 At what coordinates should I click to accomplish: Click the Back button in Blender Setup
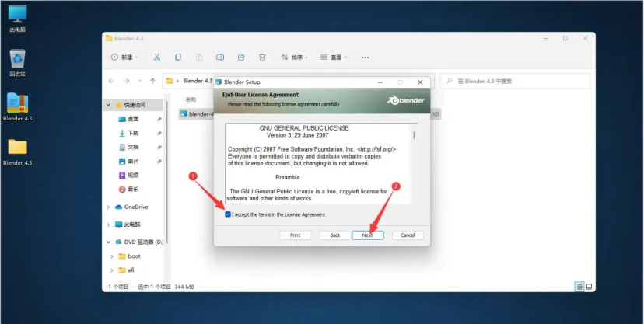pyautogui.click(x=335, y=235)
